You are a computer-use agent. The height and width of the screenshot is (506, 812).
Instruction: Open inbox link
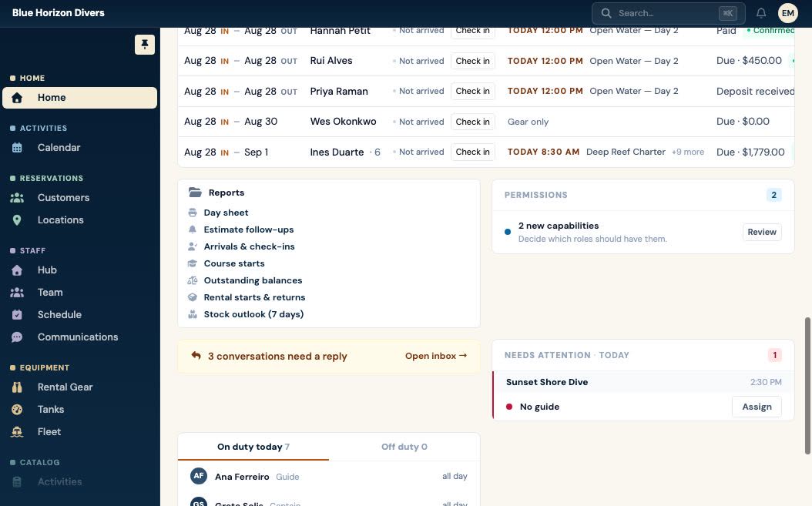click(x=436, y=356)
